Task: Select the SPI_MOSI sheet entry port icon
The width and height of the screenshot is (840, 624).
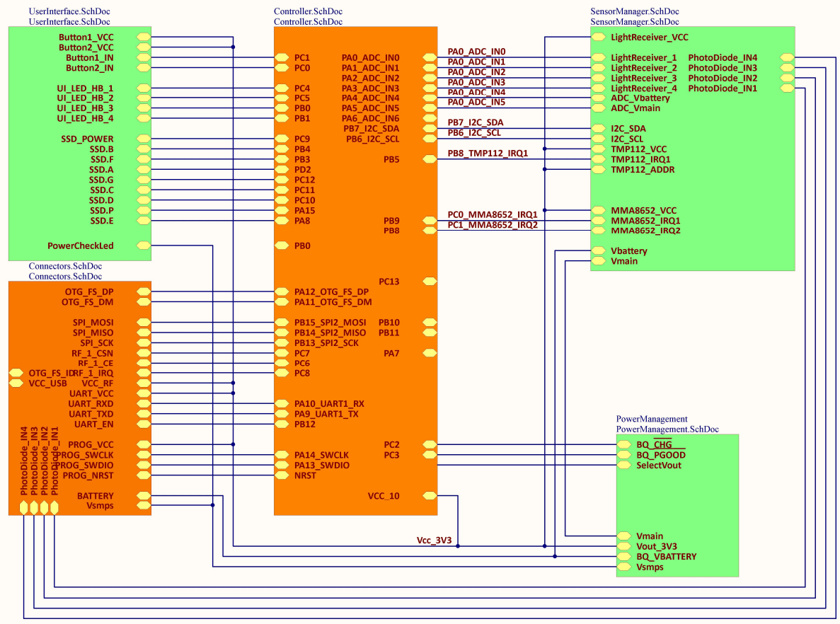Action: pyautogui.click(x=144, y=322)
